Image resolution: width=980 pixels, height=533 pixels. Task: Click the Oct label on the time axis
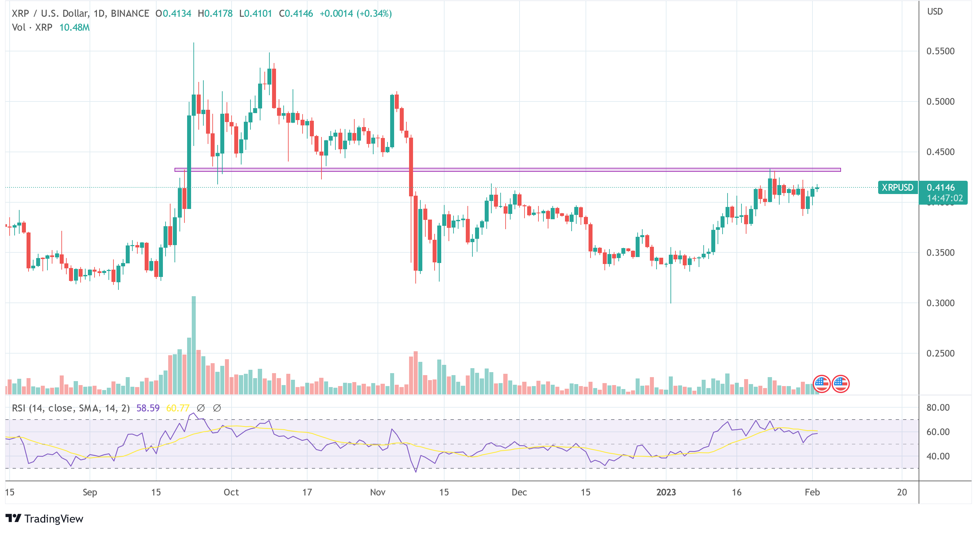tap(231, 492)
